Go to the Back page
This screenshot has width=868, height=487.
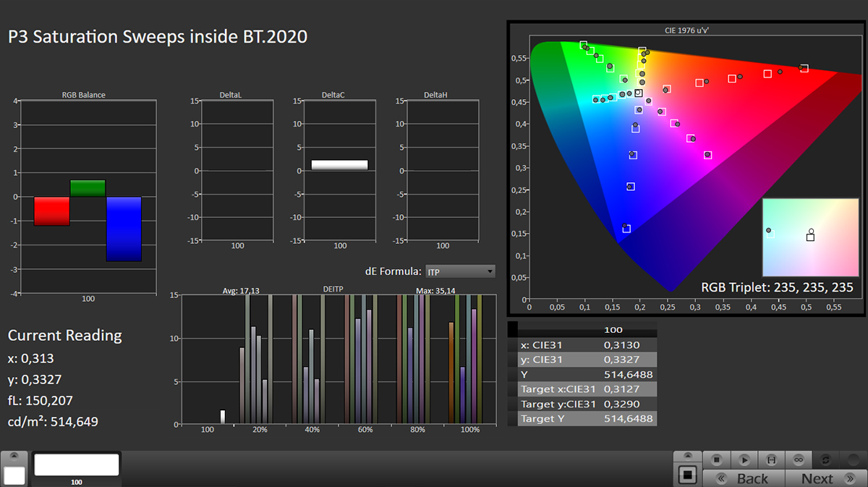(743, 478)
